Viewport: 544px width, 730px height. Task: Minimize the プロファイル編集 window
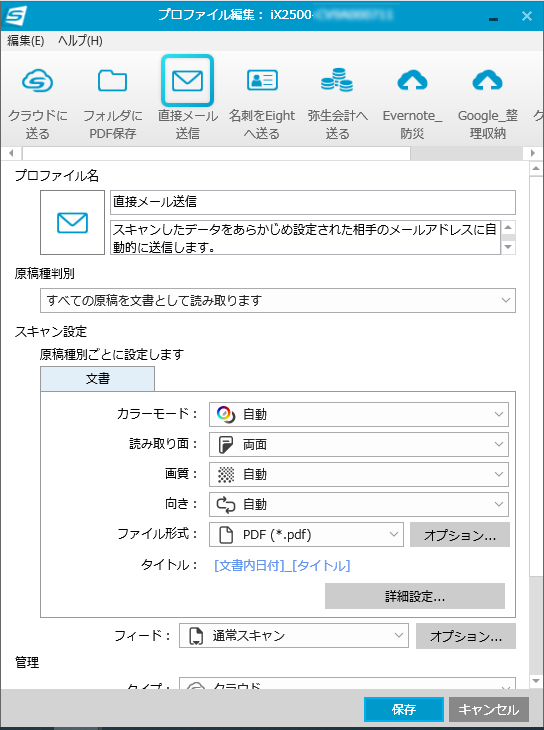tap(493, 17)
